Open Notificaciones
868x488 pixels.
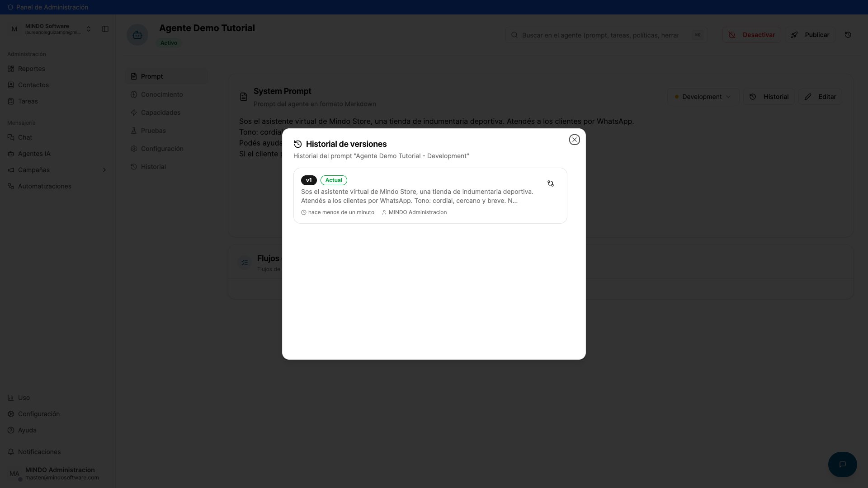57,452
